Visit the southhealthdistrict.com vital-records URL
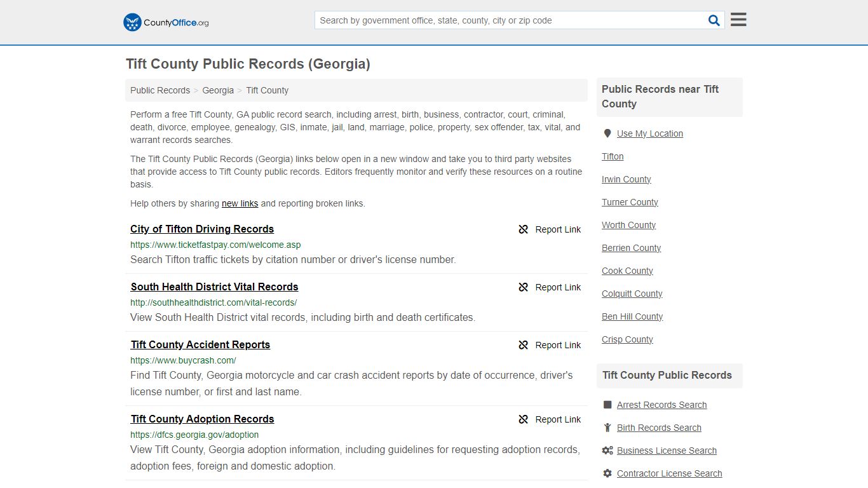868x488 pixels. pos(214,302)
